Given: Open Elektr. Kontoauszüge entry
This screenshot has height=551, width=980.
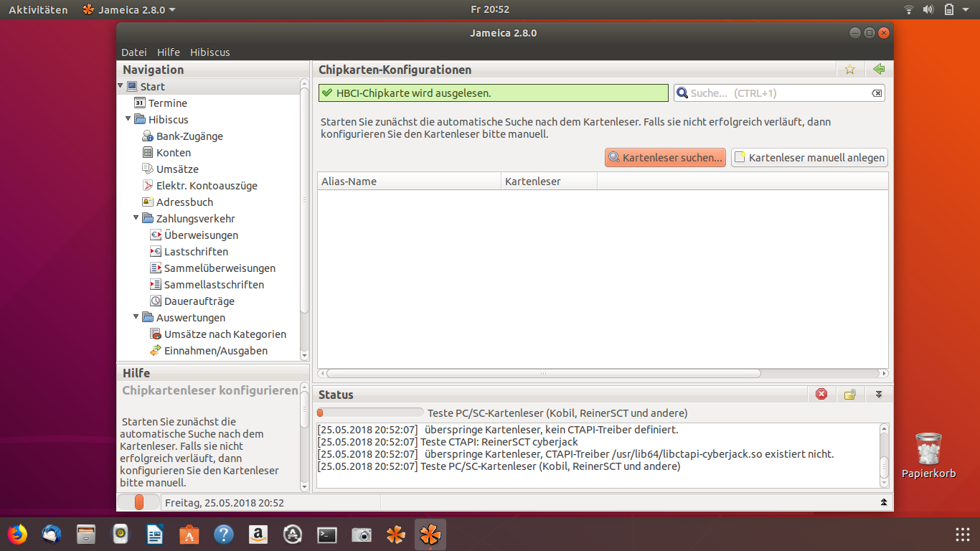Looking at the screenshot, I should (199, 186).
